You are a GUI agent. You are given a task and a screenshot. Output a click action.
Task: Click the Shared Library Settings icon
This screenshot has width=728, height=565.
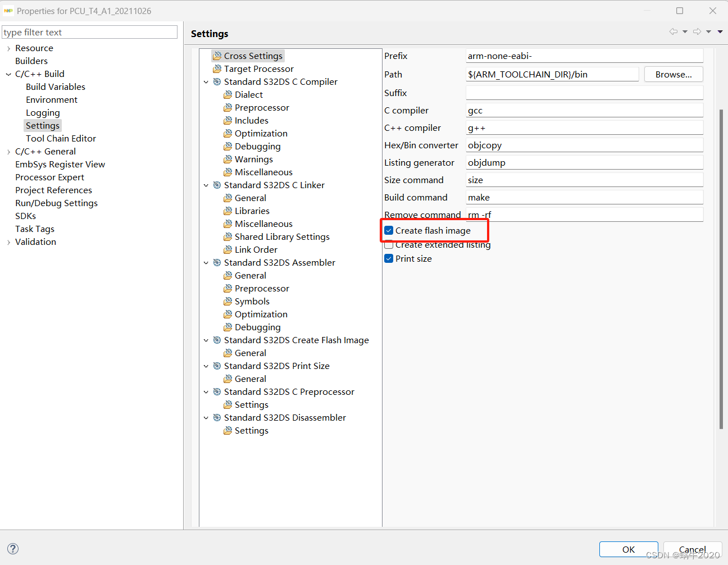coord(228,236)
